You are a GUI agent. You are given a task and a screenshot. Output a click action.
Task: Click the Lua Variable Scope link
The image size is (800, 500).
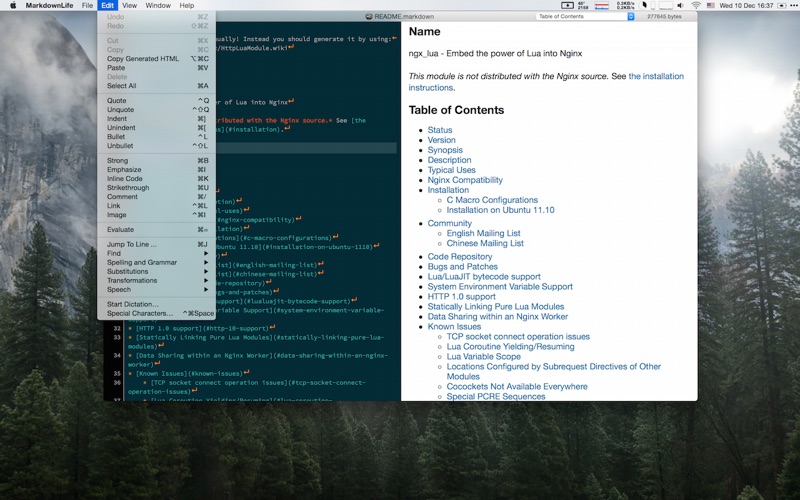[483, 356]
